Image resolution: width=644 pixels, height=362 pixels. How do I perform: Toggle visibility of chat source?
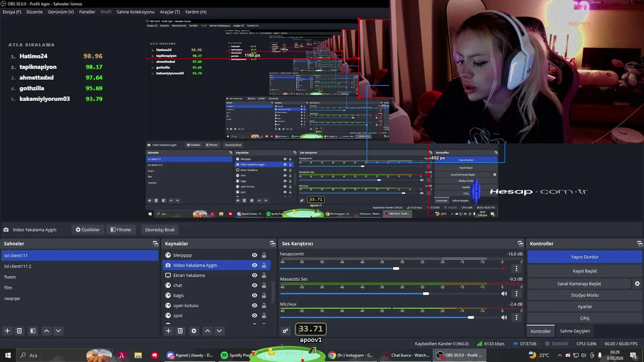[x=255, y=286]
